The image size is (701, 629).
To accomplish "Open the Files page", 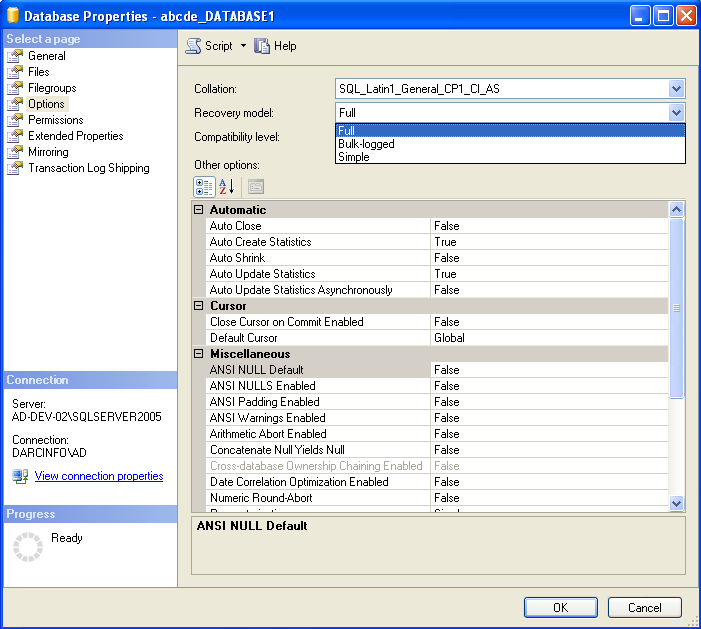I will (x=38, y=72).
